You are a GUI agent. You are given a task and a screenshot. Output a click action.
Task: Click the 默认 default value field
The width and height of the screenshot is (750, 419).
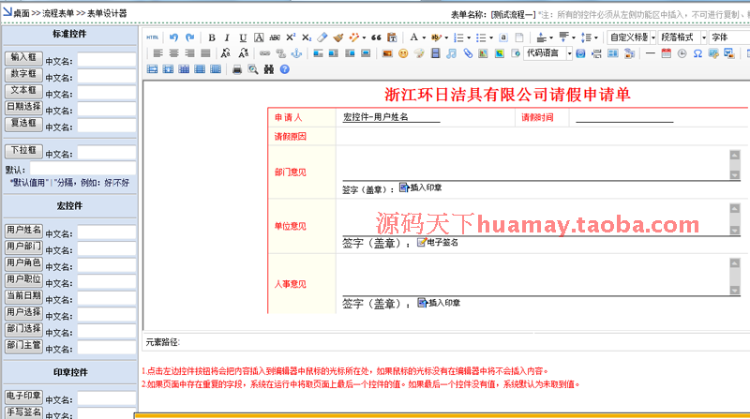pyautogui.click(x=83, y=169)
